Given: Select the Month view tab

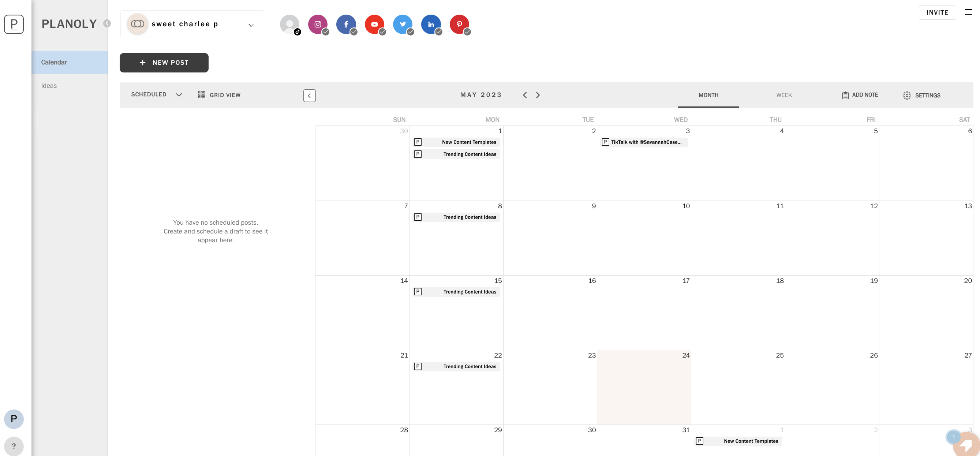Looking at the screenshot, I should pos(708,95).
